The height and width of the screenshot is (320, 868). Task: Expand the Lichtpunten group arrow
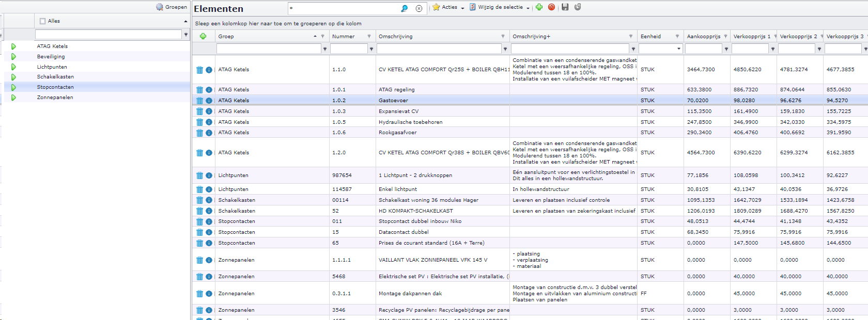coord(13,67)
